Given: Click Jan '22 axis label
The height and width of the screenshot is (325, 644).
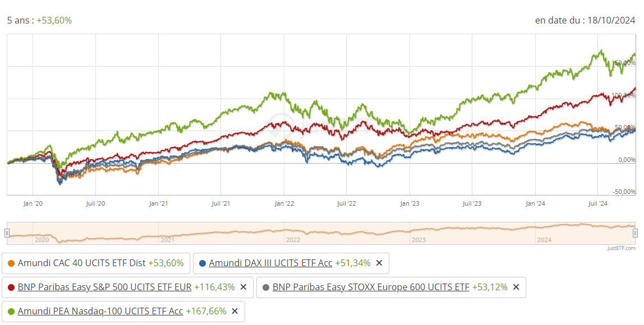Looking at the screenshot, I should [284, 203].
